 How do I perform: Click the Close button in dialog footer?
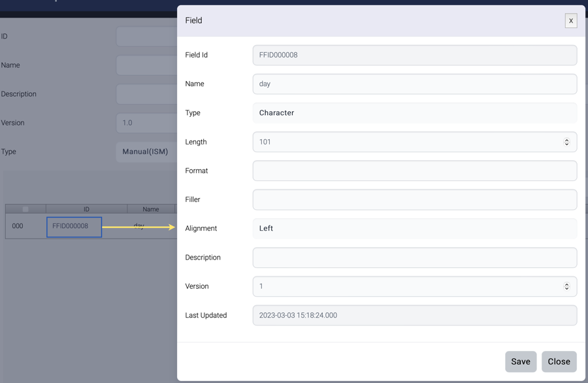click(559, 361)
